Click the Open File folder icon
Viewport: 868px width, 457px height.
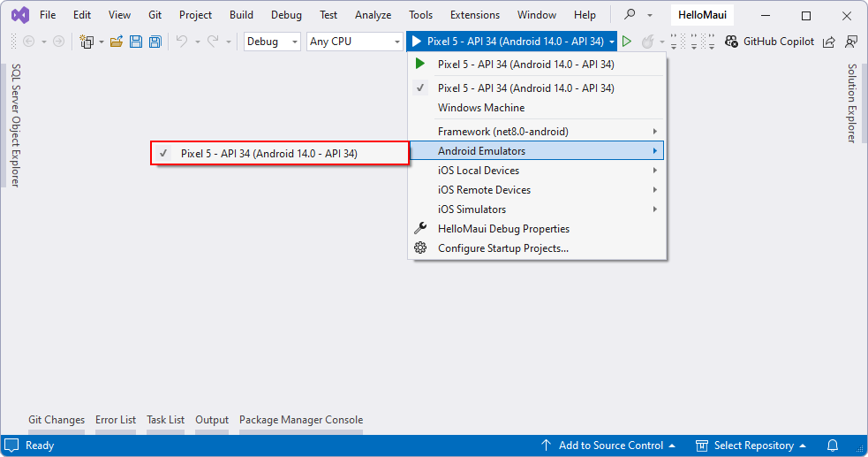[x=116, y=42]
